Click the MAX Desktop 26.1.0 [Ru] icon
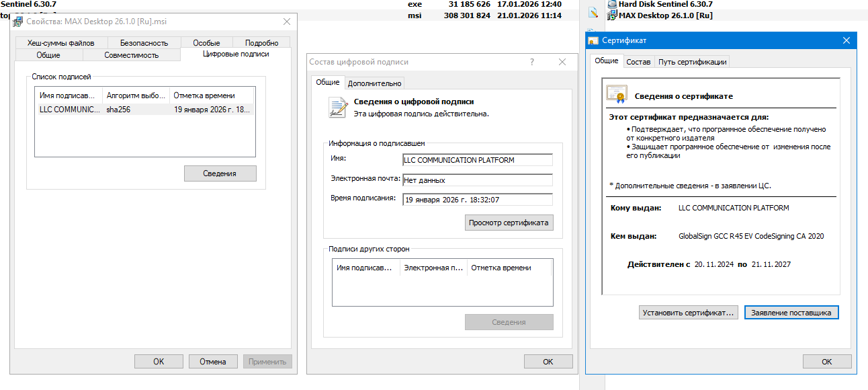 (x=612, y=15)
